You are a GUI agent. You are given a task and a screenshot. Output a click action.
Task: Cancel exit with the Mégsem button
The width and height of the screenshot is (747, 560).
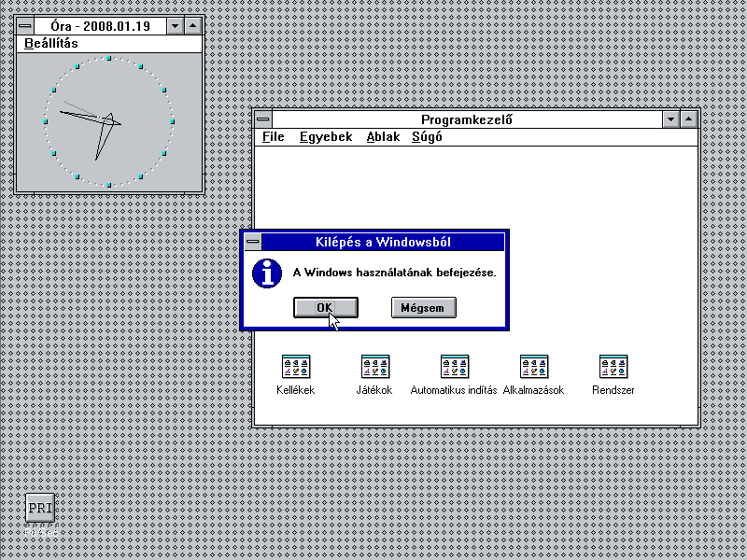(x=424, y=308)
